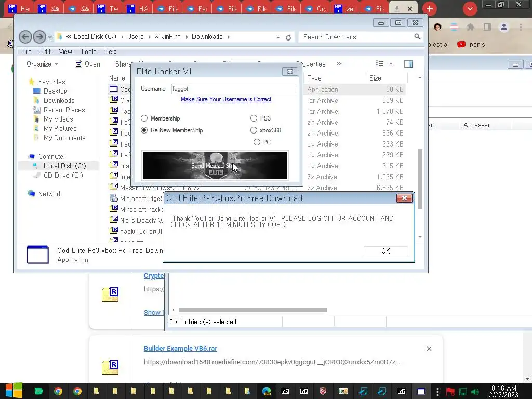The height and width of the screenshot is (399, 532).
Task: Click the Make Sure Your Username is Correct link
Action: (x=226, y=99)
